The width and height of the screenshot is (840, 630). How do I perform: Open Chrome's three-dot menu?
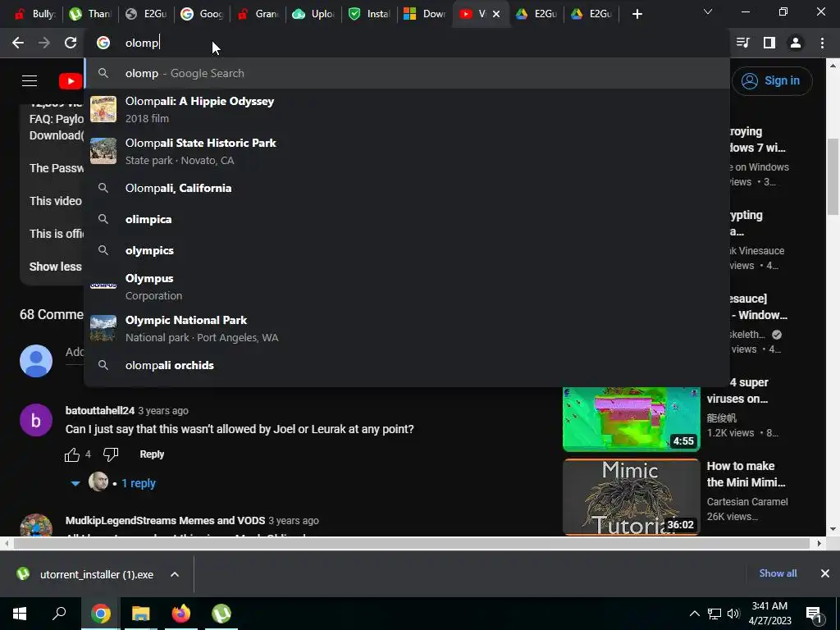822,43
